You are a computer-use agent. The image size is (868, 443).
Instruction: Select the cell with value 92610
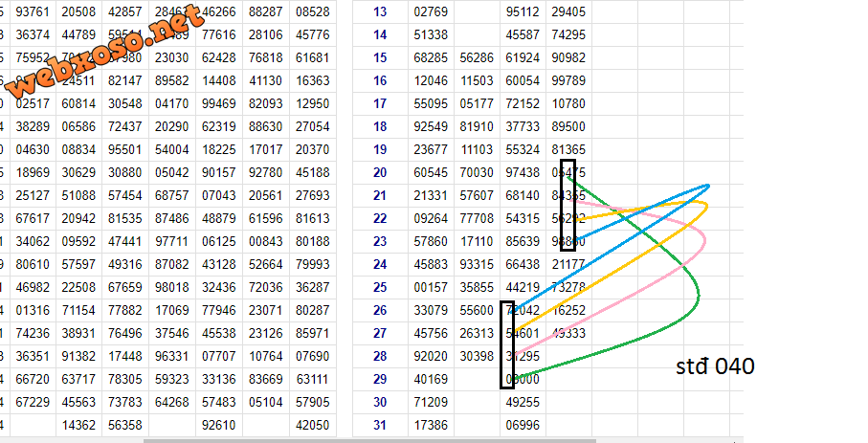tap(219, 423)
